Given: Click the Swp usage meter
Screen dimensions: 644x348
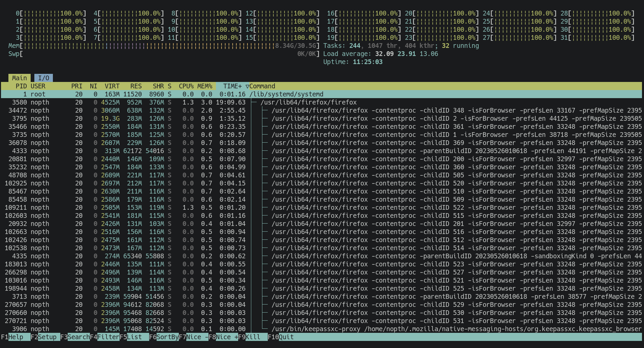Looking at the screenshot, I should [x=164, y=54].
